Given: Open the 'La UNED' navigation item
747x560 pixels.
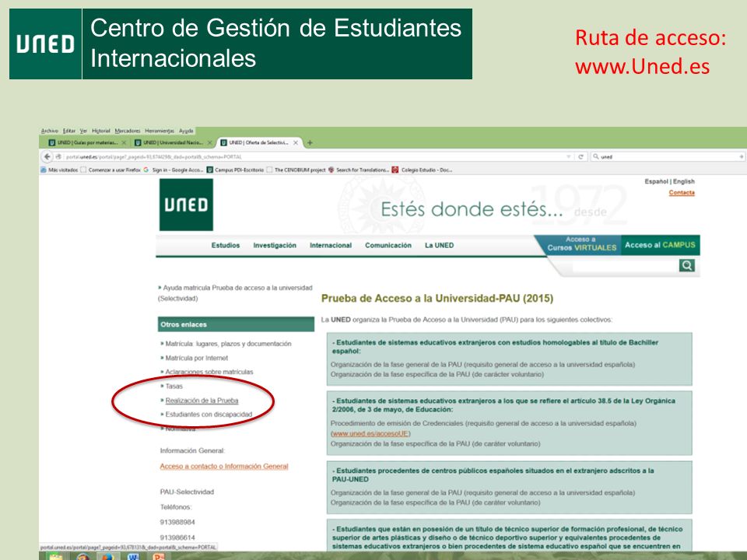Looking at the screenshot, I should [439, 245].
